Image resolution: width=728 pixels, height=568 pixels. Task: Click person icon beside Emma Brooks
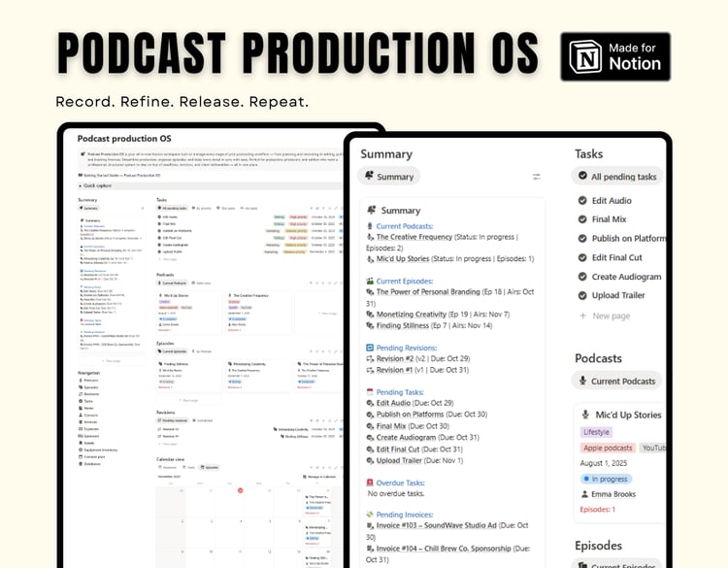pos(584,494)
